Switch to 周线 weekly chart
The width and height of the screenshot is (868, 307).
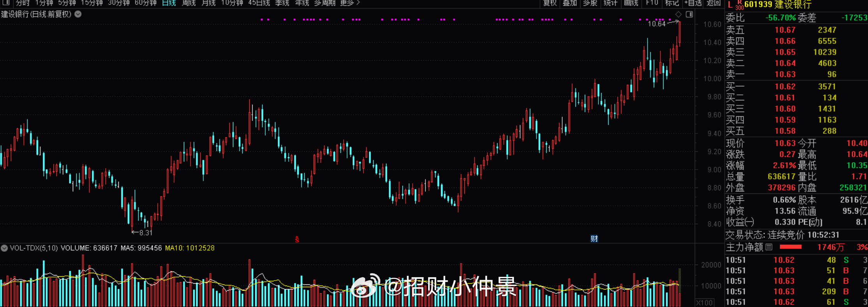click(189, 3)
